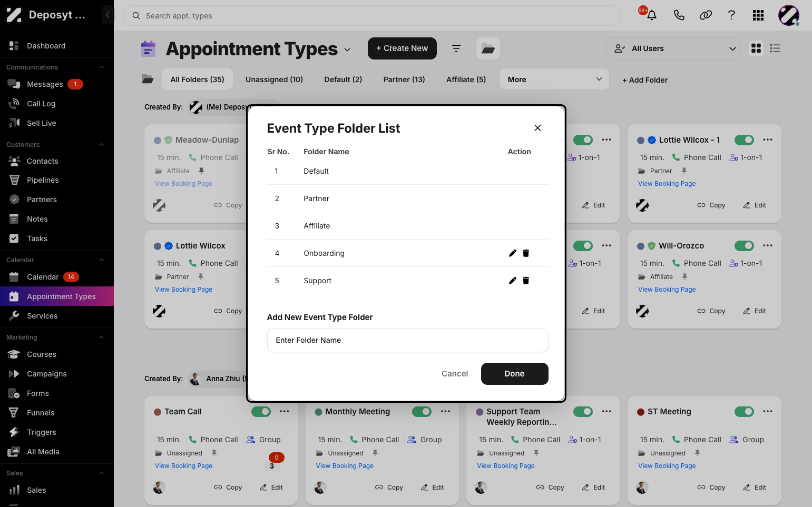Select the Partner (13) tab
This screenshot has height=507, width=812.
click(x=404, y=79)
